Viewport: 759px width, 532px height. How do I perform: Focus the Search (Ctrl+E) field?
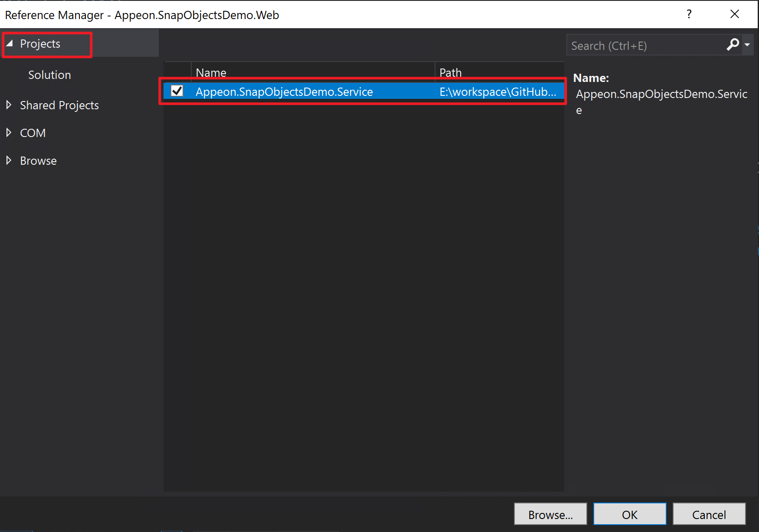pos(645,46)
